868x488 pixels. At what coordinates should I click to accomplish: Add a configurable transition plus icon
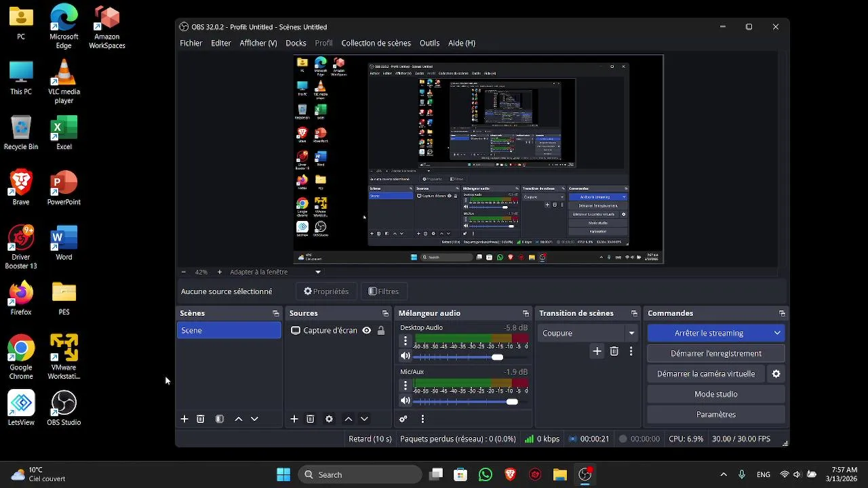(597, 351)
